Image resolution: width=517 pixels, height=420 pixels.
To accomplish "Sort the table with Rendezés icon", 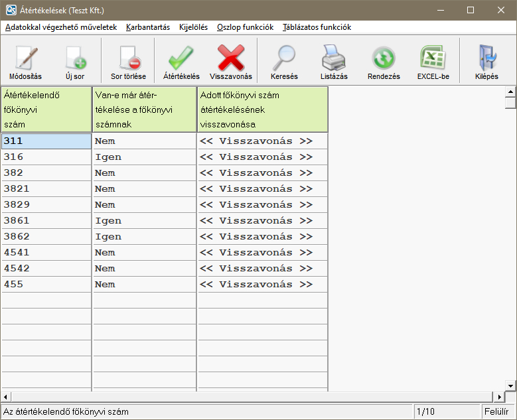I will click(x=384, y=61).
